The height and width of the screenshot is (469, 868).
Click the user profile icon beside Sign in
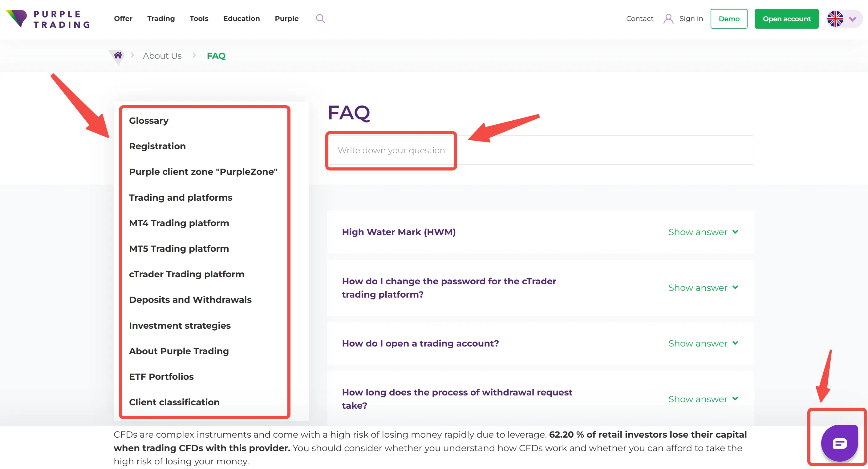(668, 19)
